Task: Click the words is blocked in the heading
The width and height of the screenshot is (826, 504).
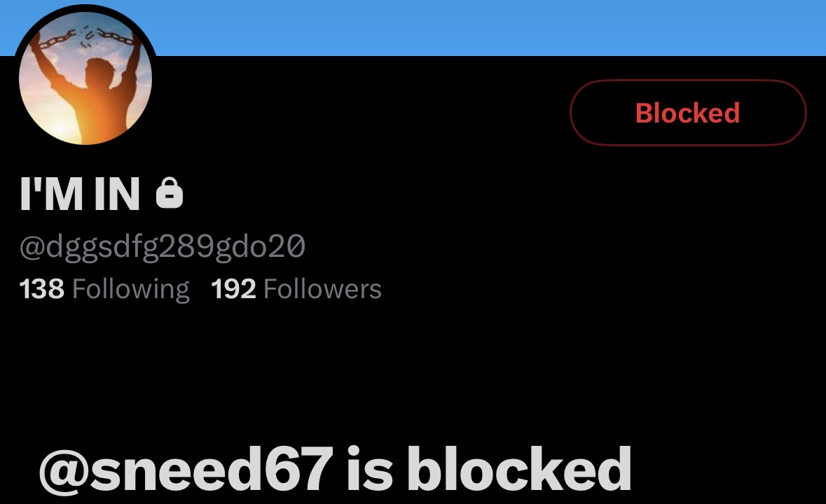Action: [x=490, y=468]
